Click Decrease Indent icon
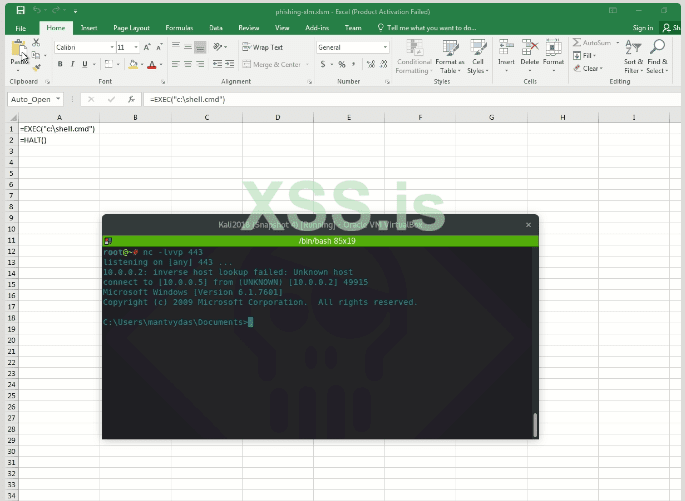The height and width of the screenshot is (501, 685). (217, 64)
